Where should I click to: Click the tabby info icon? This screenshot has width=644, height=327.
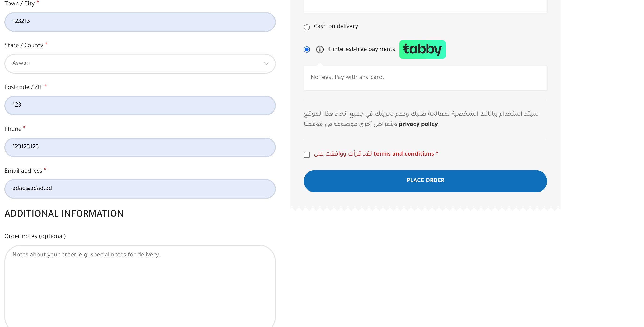click(x=320, y=49)
